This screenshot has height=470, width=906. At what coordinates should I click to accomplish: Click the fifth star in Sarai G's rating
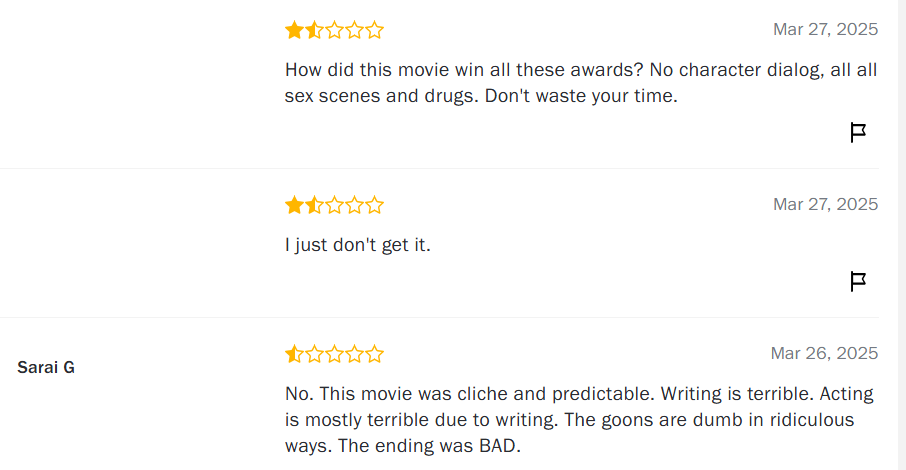click(x=374, y=354)
